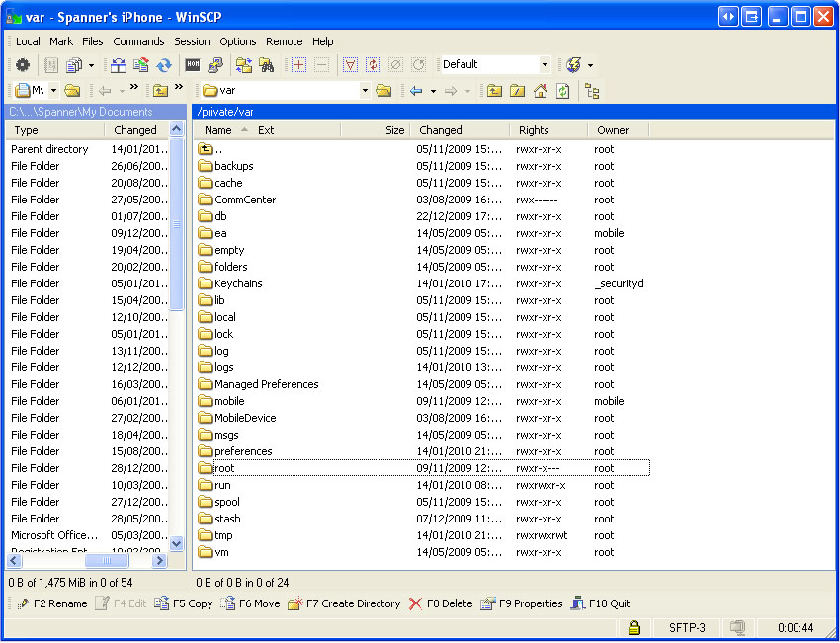This screenshot has width=840, height=643.
Task: Click the padlock icon in status bar
Action: [x=634, y=627]
